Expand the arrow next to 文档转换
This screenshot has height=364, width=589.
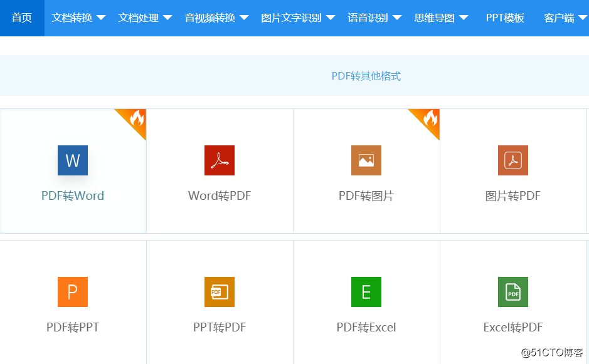(x=101, y=18)
